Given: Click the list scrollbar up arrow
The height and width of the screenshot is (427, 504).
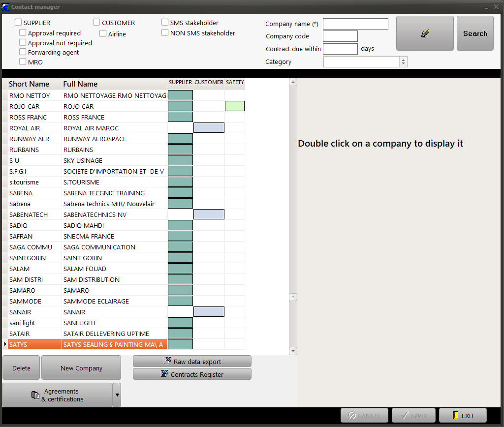Looking at the screenshot, I should coord(293,82).
